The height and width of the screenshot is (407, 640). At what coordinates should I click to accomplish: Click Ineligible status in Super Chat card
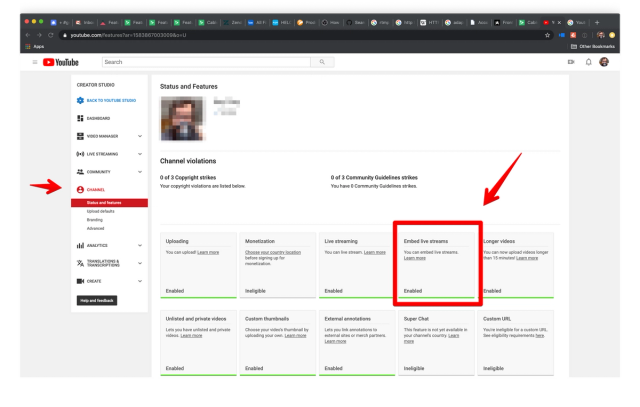pyautogui.click(x=414, y=369)
